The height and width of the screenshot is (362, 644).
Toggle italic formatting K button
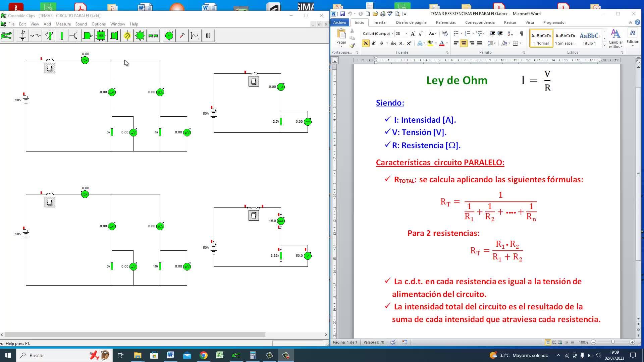pyautogui.click(x=373, y=43)
